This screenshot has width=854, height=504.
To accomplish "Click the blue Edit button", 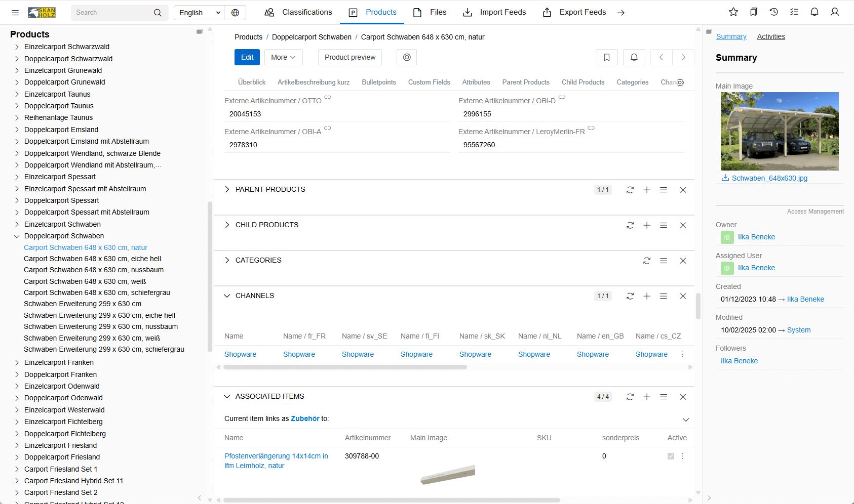I will coord(247,57).
